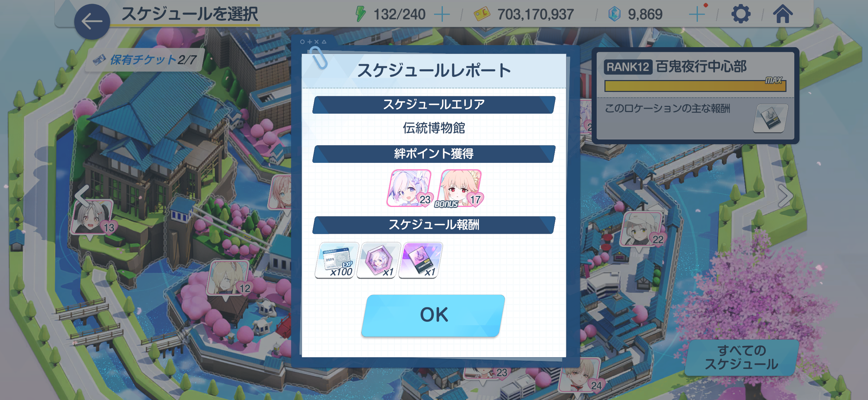
Task: Click the RANK12 progress bar marked MAX
Action: (x=695, y=85)
